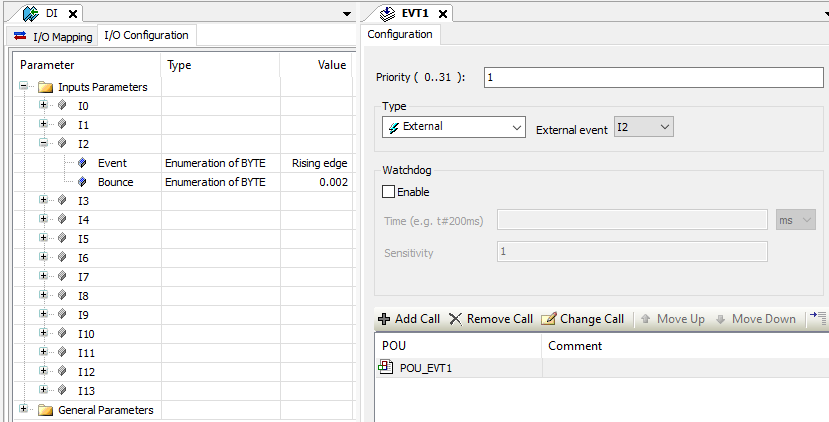Viewport: 829px width, 422px height.
Task: Click the Change Call edit icon
Action: point(548,319)
